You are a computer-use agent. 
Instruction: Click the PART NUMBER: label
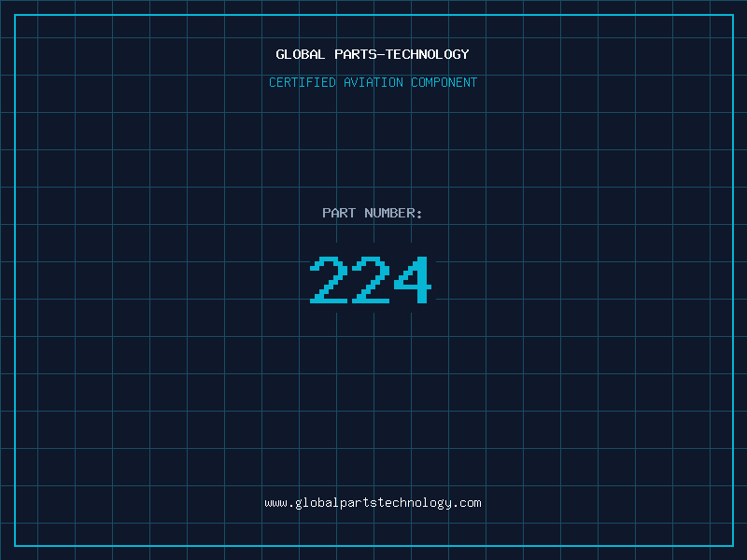(373, 213)
